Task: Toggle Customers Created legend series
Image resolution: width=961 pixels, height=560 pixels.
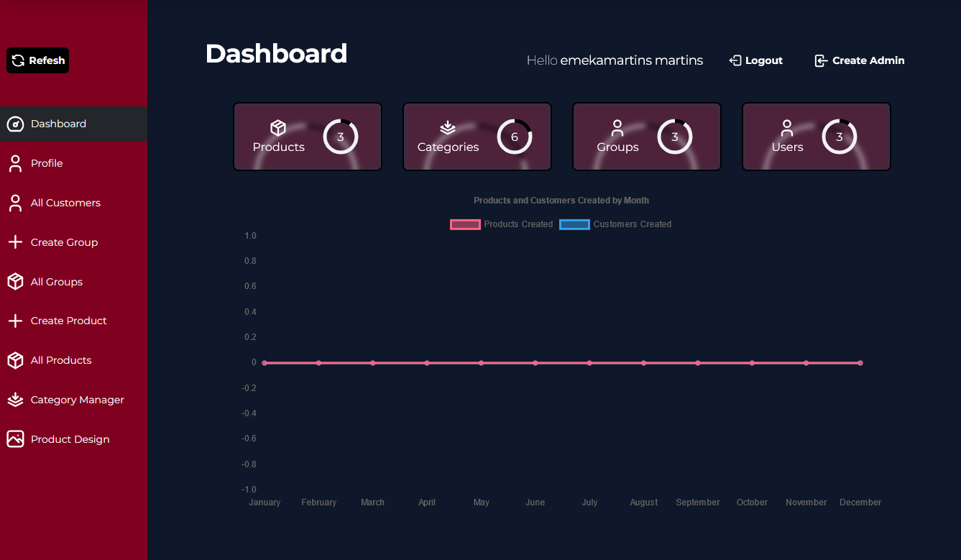Action: [615, 224]
